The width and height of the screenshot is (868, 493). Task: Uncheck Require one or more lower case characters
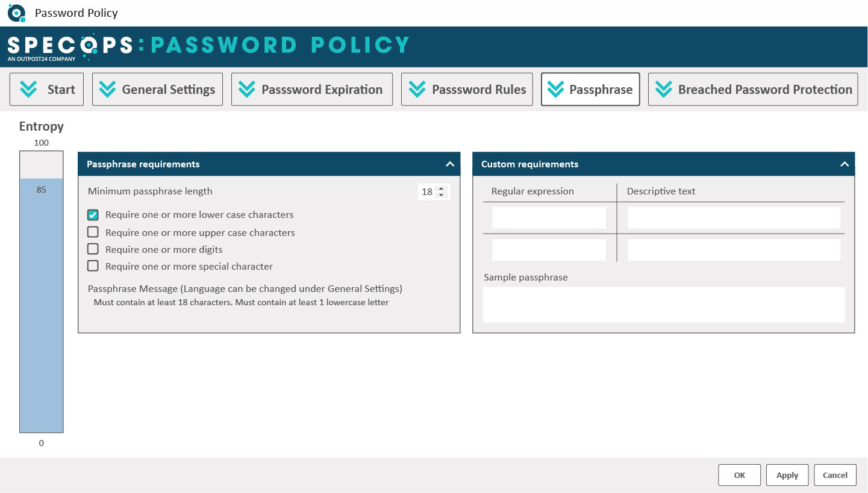pos(93,215)
